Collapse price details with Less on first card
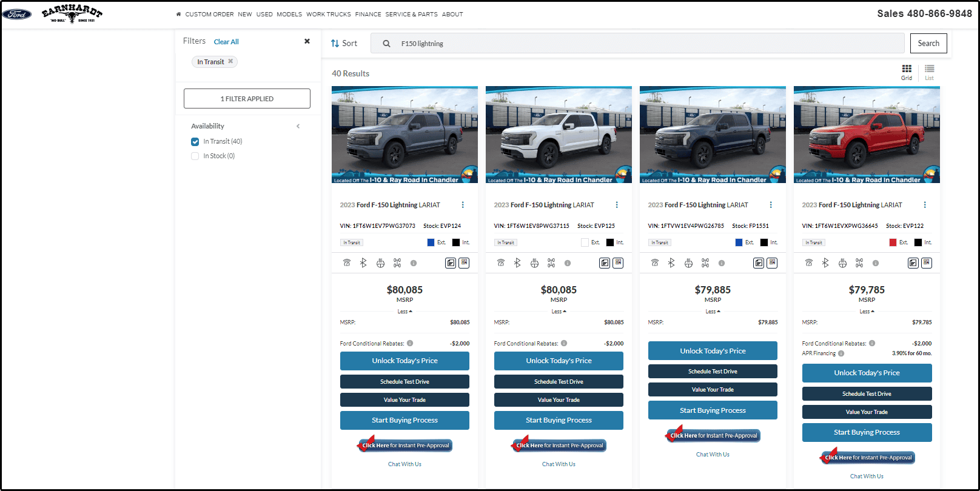The width and height of the screenshot is (980, 491). [x=404, y=312]
